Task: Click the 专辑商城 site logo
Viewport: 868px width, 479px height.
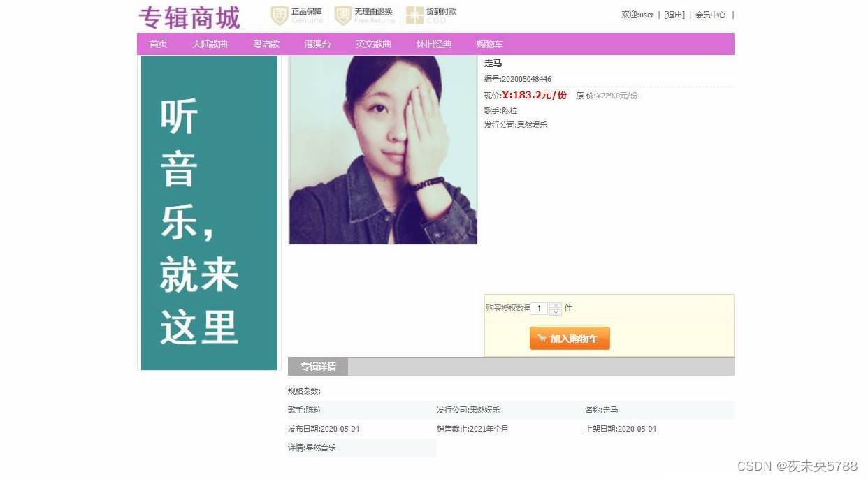Action: 189,17
